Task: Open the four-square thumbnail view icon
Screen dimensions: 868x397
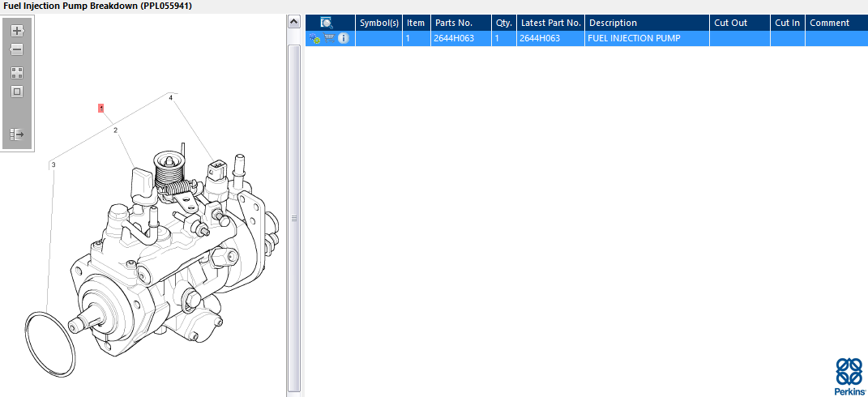Action: pos(17,73)
